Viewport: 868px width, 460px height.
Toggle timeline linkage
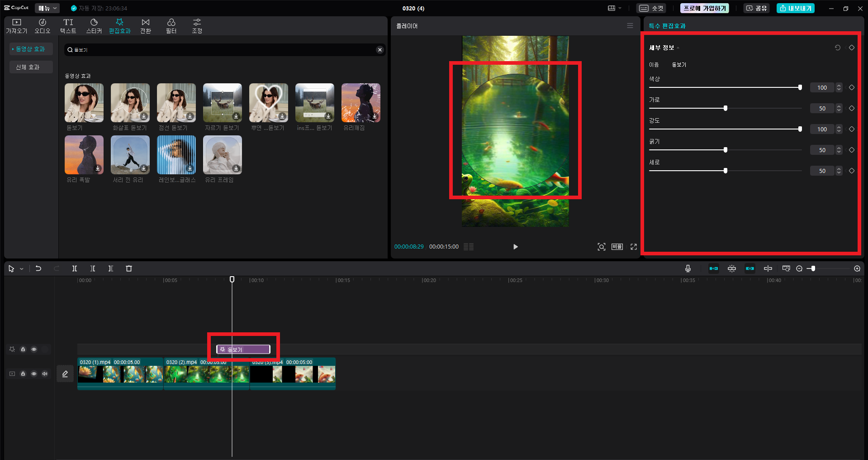click(x=750, y=268)
